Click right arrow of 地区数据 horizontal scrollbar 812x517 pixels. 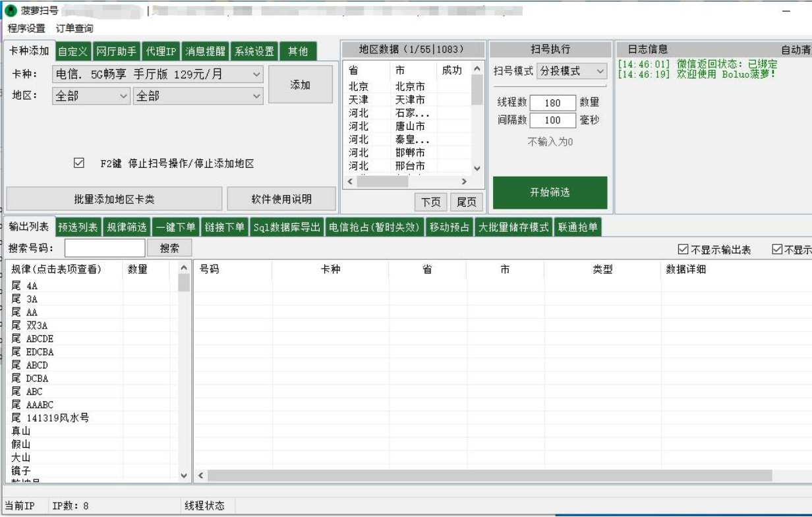tap(463, 181)
